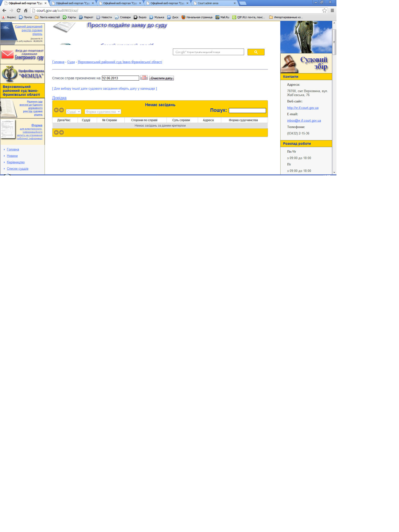Click the next page arrow below the table

[x=62, y=133]
